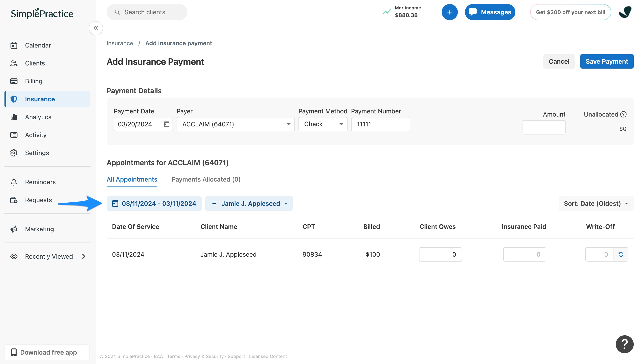Screen dimensions: 644x364
Task: Click the $100 Billed cell
Action: (373, 254)
